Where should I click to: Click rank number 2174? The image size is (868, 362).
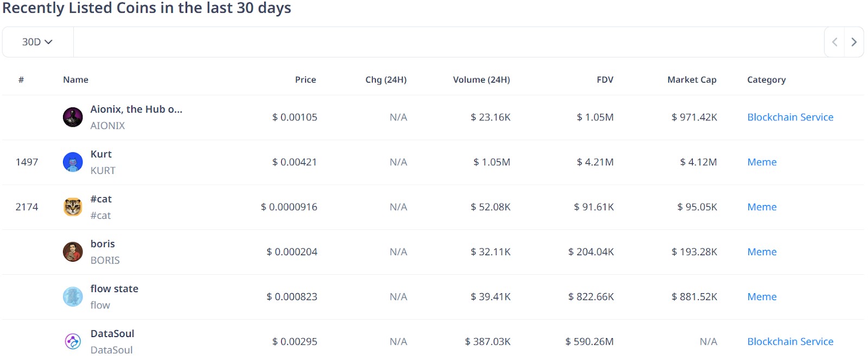tap(27, 207)
